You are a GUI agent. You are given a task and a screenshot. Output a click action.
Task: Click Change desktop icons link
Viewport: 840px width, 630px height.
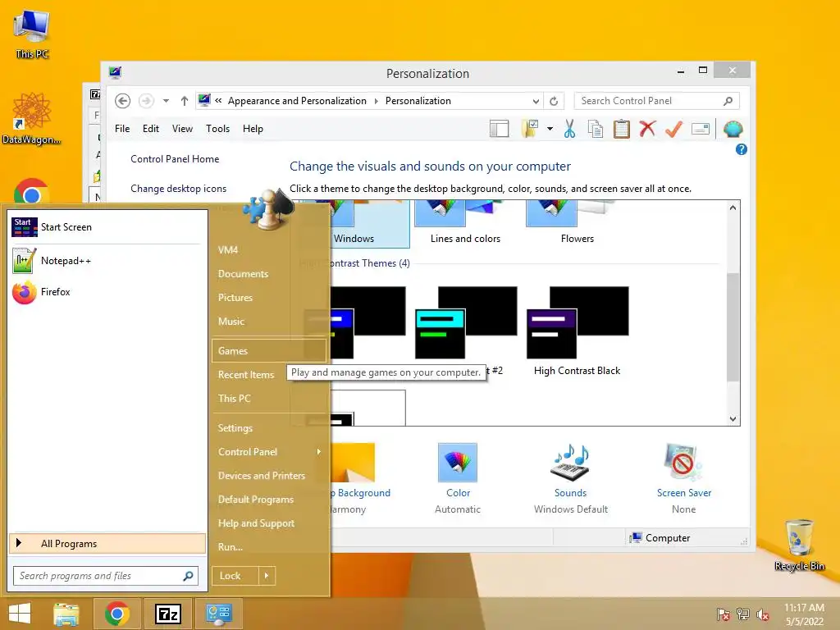(178, 189)
